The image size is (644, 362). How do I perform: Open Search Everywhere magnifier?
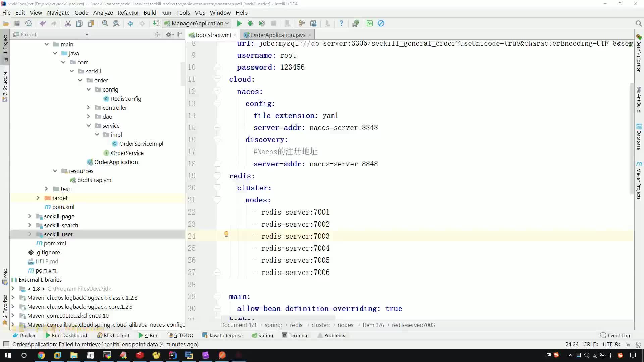[x=638, y=23]
